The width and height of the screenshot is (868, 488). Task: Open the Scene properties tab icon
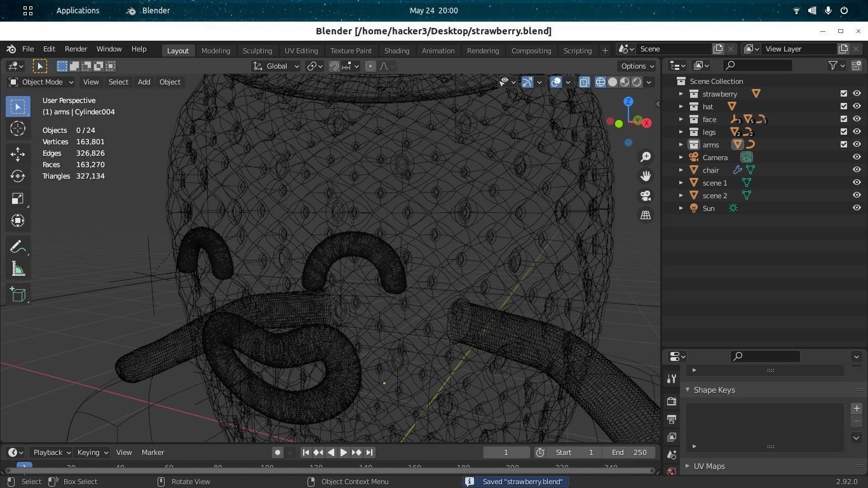click(672, 454)
